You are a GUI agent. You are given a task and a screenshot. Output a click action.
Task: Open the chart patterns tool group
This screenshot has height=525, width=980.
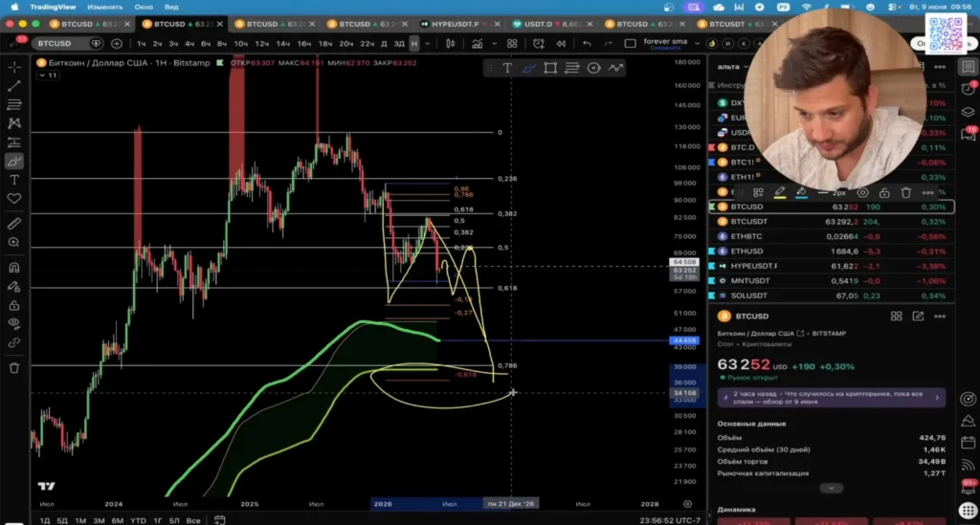[x=13, y=123]
